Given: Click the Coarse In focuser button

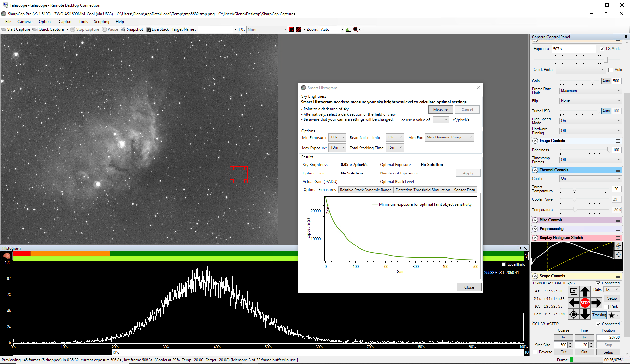Looking at the screenshot, I should [x=563, y=337].
